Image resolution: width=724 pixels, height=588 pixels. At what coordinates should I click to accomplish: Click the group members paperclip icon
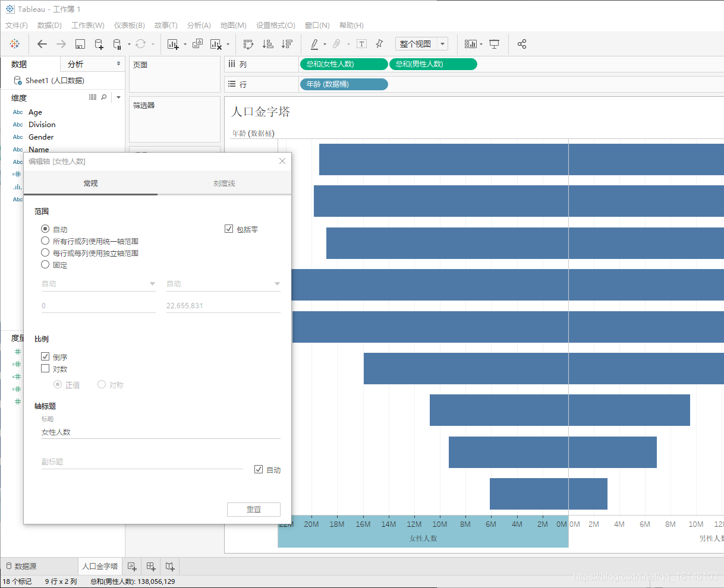(336, 44)
